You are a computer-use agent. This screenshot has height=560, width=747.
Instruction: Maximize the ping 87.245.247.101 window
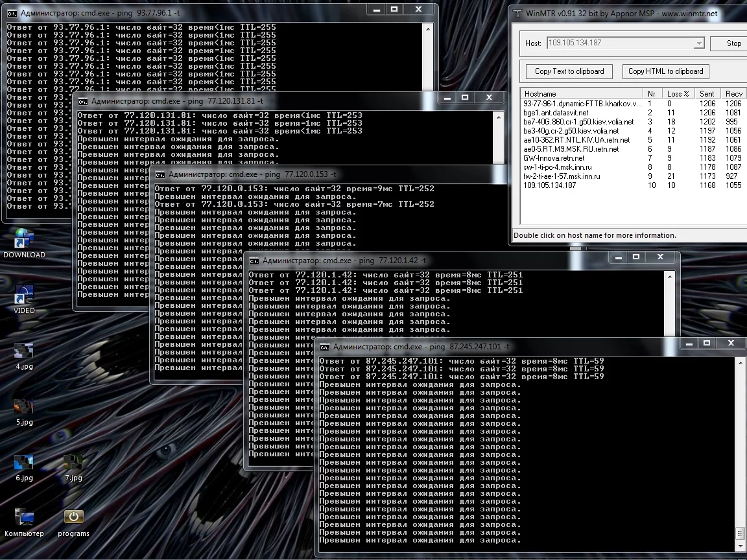coord(707,344)
